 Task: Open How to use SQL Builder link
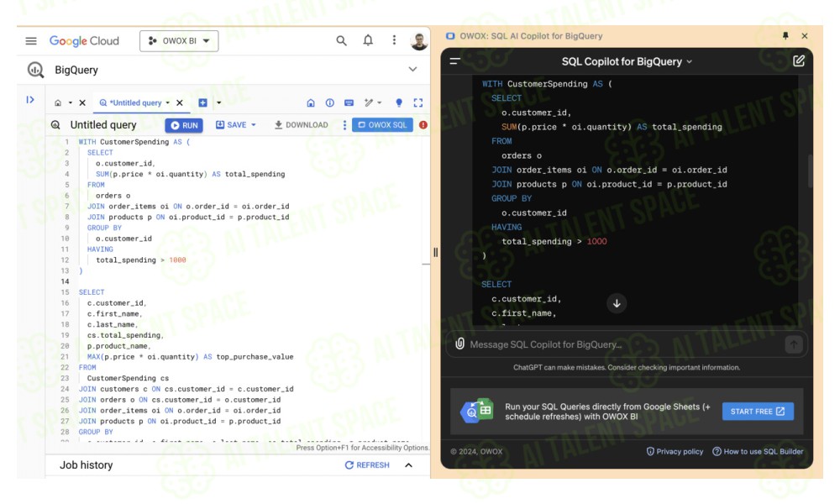click(x=758, y=452)
